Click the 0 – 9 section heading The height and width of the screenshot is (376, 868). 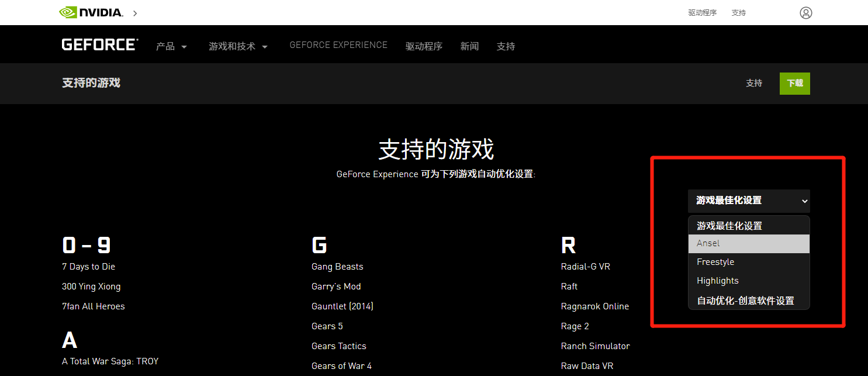[x=87, y=245]
